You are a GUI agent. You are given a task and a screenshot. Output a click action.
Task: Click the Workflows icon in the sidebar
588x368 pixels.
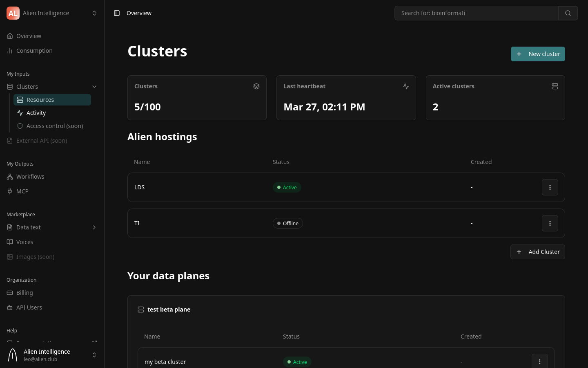point(10,177)
